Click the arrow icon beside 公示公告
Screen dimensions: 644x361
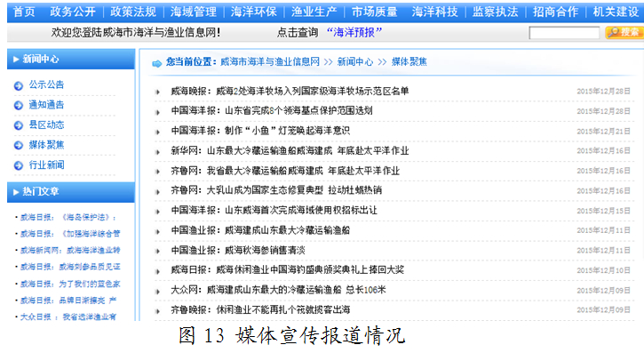click(19, 85)
